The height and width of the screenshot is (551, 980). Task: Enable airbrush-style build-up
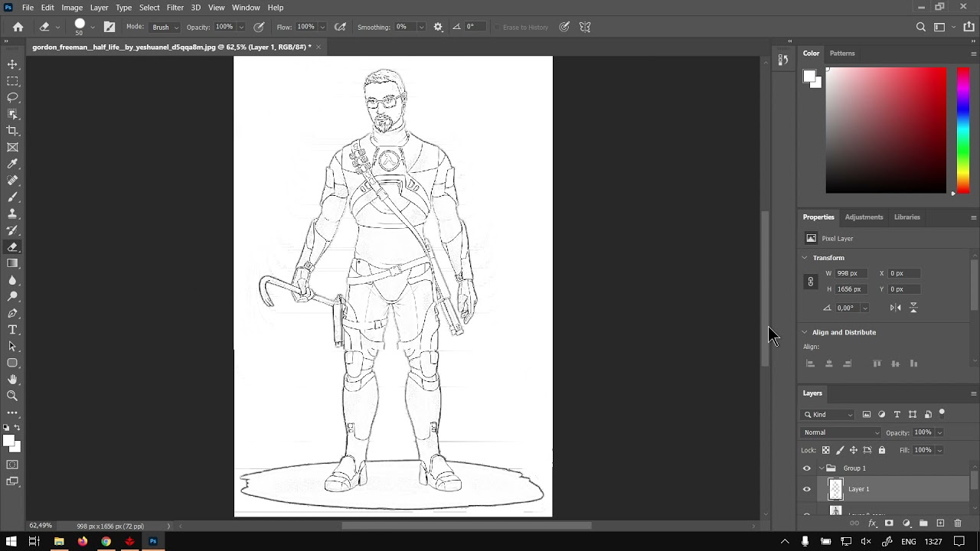point(340,27)
